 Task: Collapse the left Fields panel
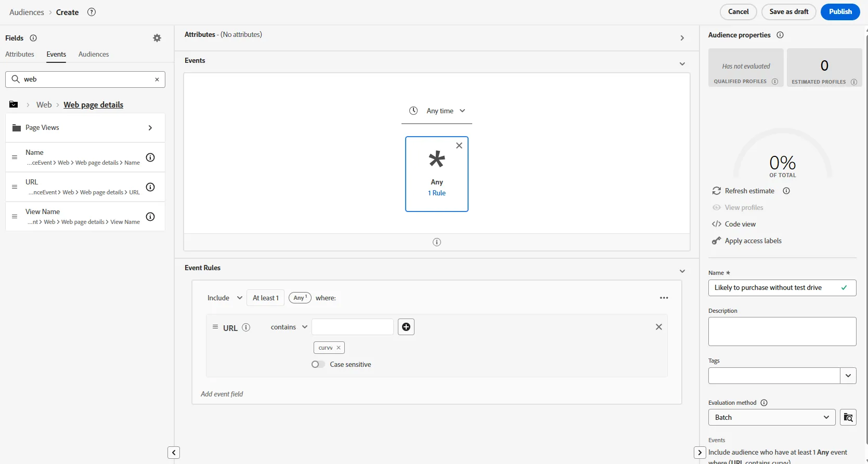(174, 453)
